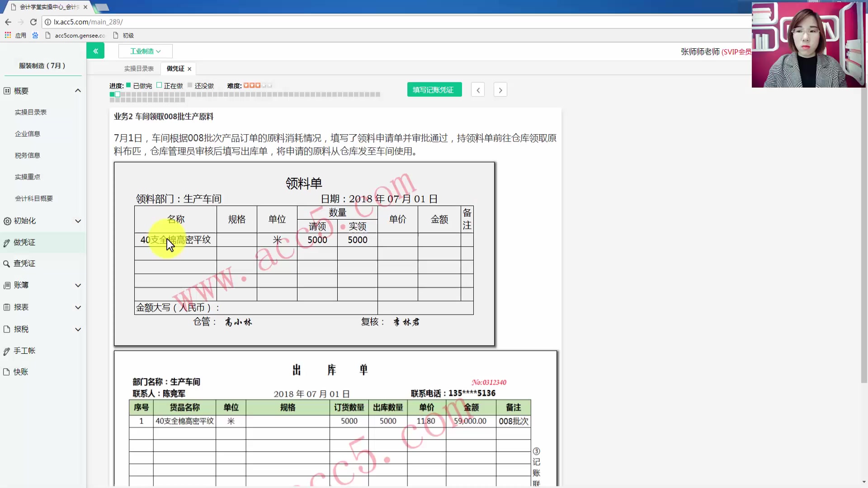Image resolution: width=868 pixels, height=488 pixels.
Task: Click the 填写记账凭证 button
Action: pyautogui.click(x=434, y=89)
